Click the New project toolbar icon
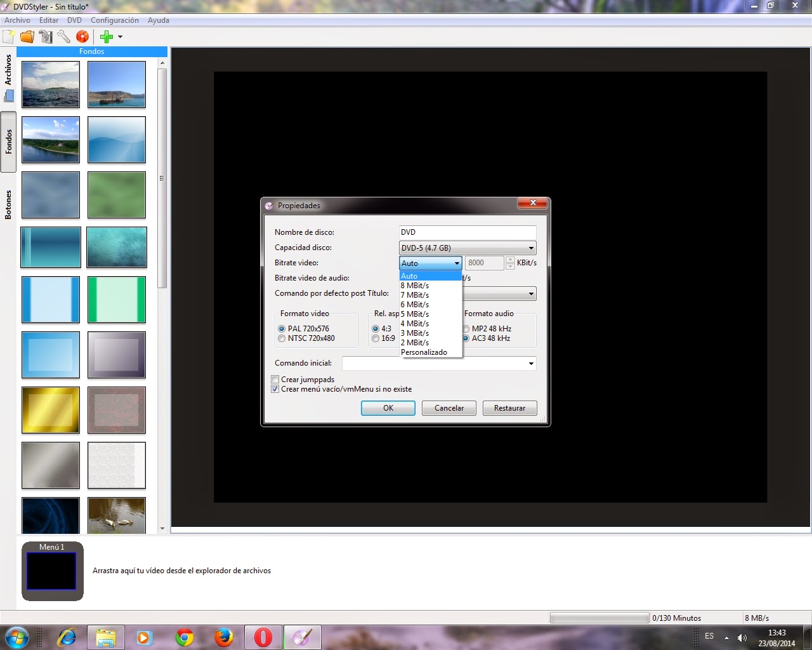 click(9, 37)
